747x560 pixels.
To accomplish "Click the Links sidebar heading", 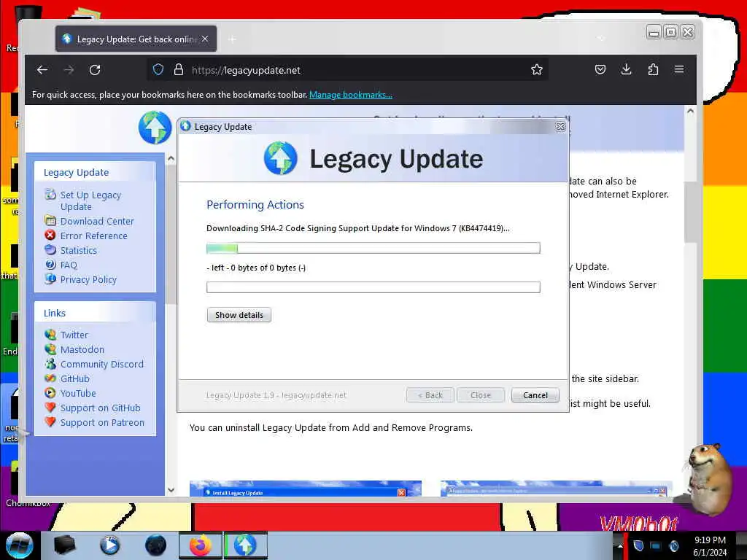I will 54,314.
